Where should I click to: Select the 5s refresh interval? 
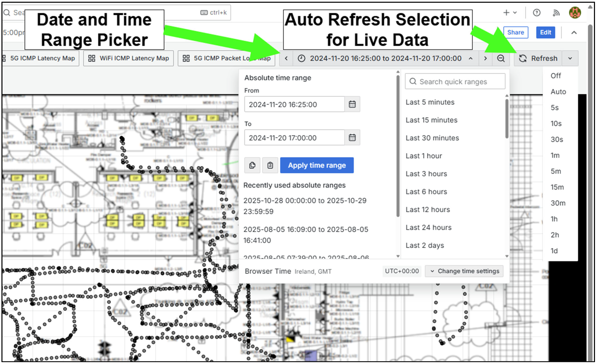555,108
